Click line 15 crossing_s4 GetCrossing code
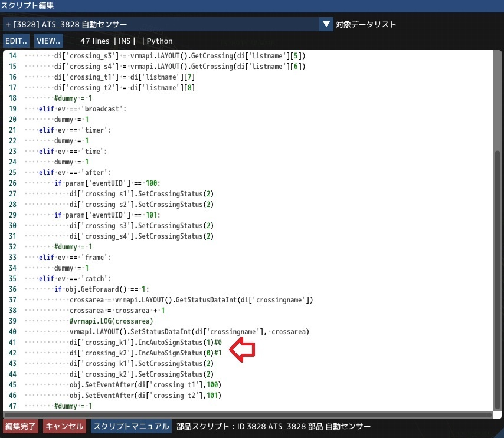This screenshot has height=438, width=504. point(179,67)
